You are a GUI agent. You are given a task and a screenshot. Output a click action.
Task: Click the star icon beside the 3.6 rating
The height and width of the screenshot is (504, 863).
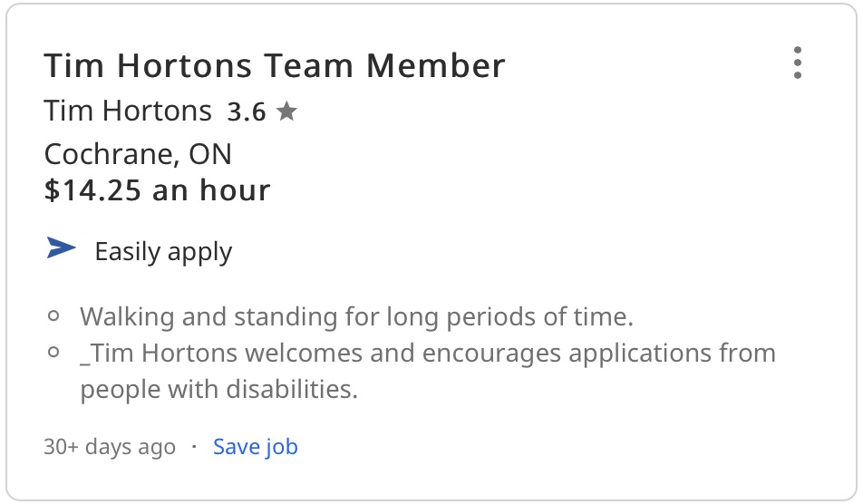tap(286, 111)
